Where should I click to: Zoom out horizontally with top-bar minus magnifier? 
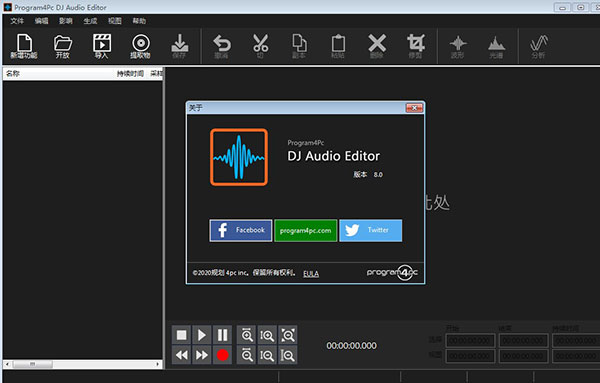tap(247, 355)
